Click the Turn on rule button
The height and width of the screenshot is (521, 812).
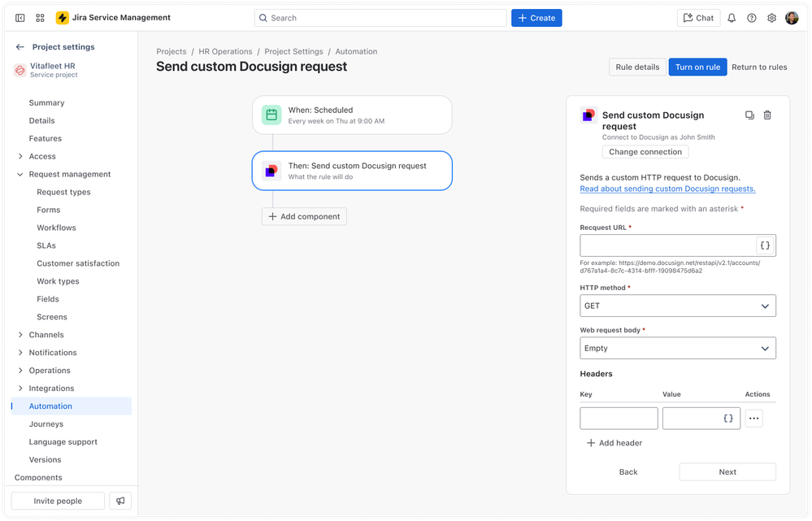click(697, 67)
